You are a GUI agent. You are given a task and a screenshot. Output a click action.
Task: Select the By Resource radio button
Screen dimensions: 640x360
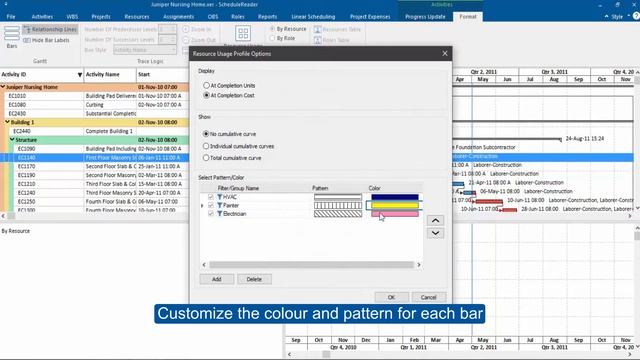tap(272, 29)
